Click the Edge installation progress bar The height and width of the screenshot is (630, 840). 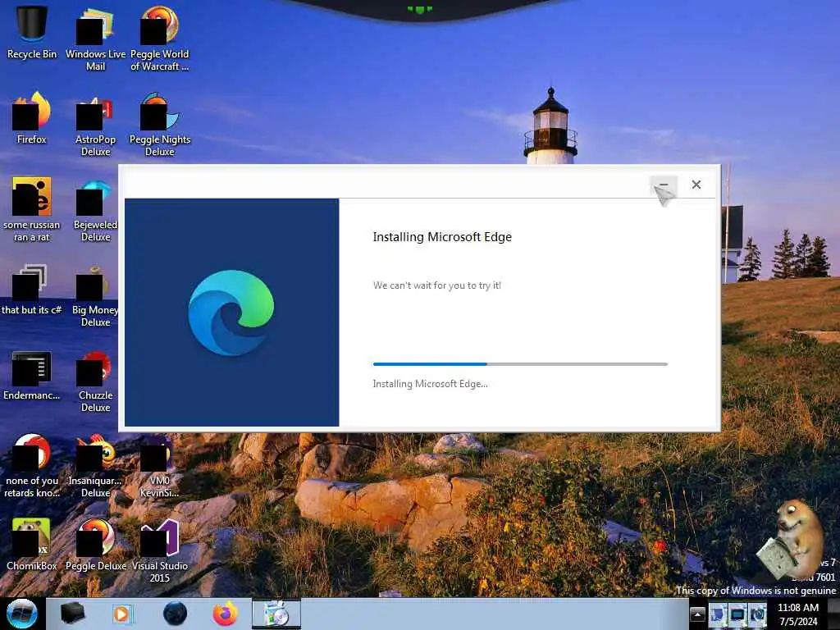point(520,364)
